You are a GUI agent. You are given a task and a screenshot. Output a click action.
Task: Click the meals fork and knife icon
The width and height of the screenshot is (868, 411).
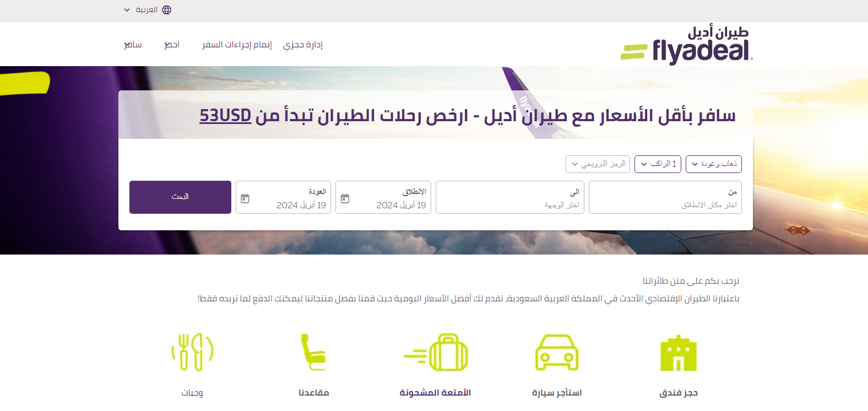[192, 352]
